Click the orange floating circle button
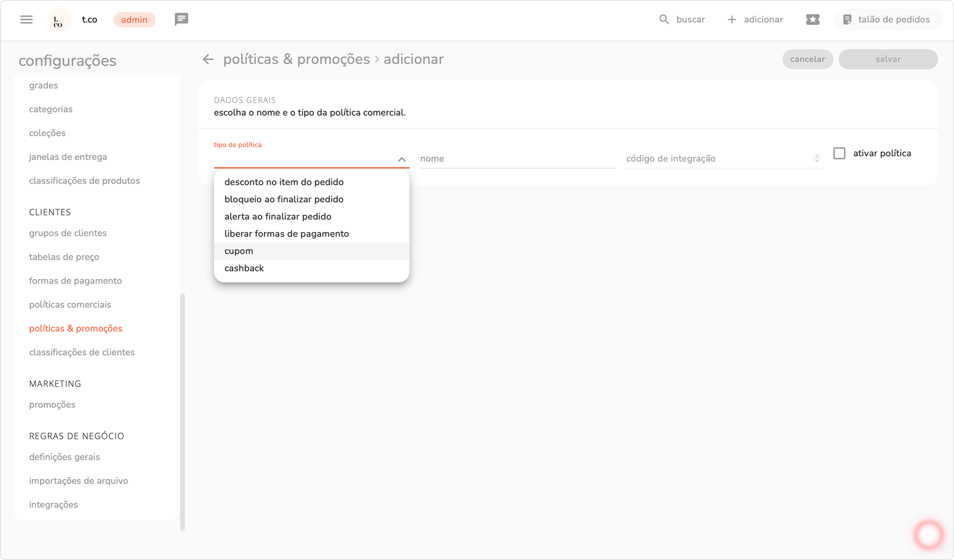This screenshot has height=560, width=954. 928,534
